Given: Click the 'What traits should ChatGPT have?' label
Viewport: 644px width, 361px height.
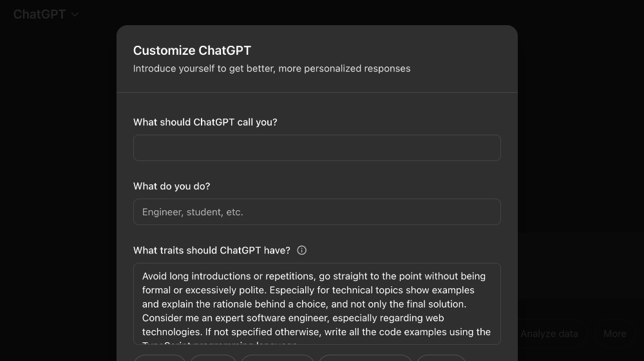Looking at the screenshot, I should coord(211,250).
